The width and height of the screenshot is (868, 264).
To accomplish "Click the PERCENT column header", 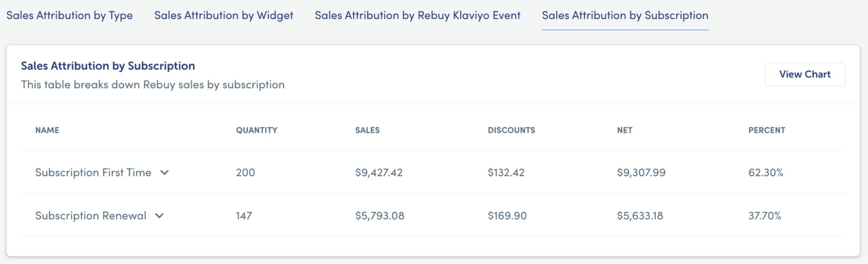I will click(x=767, y=130).
